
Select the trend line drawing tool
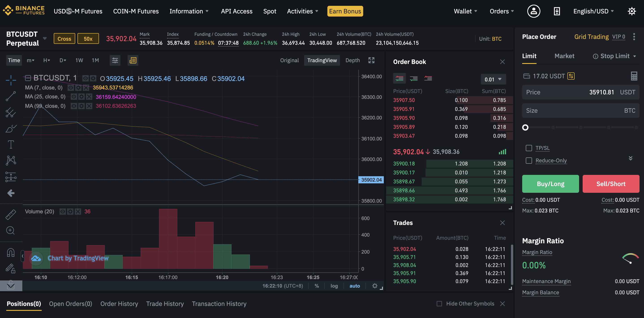point(11,96)
